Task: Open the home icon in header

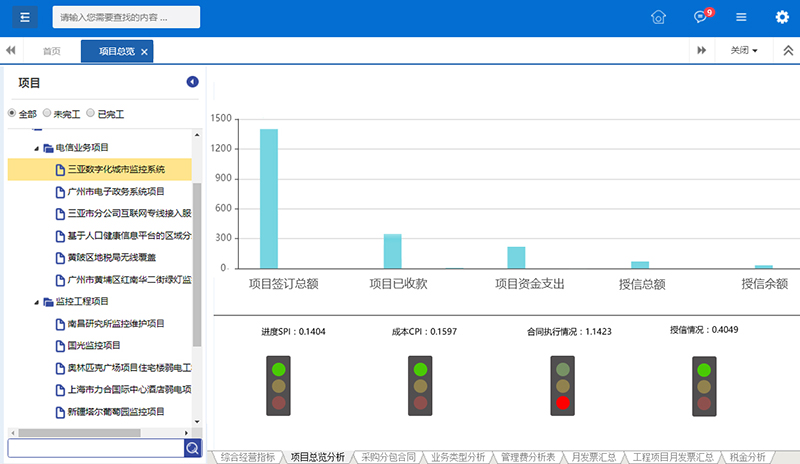Action: pyautogui.click(x=658, y=17)
